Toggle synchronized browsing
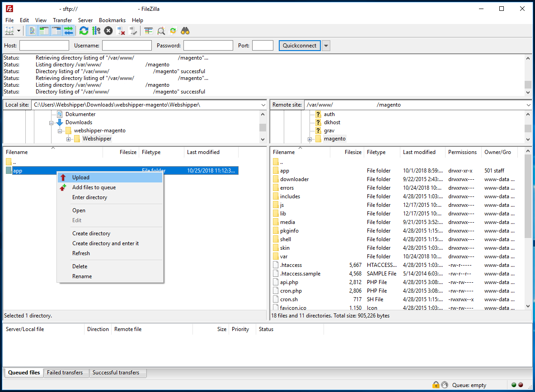The image size is (535, 392). (x=173, y=30)
